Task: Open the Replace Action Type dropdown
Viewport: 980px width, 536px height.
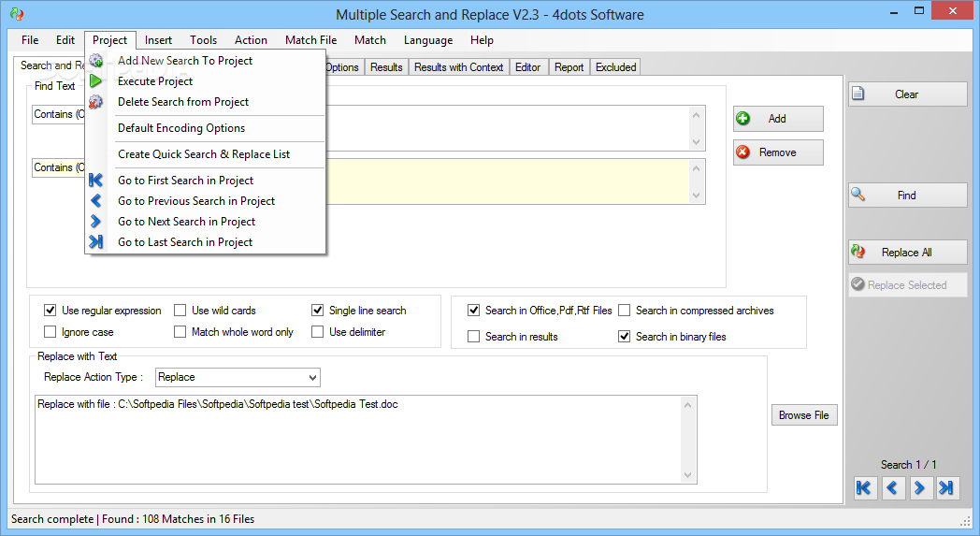Action: [238, 377]
